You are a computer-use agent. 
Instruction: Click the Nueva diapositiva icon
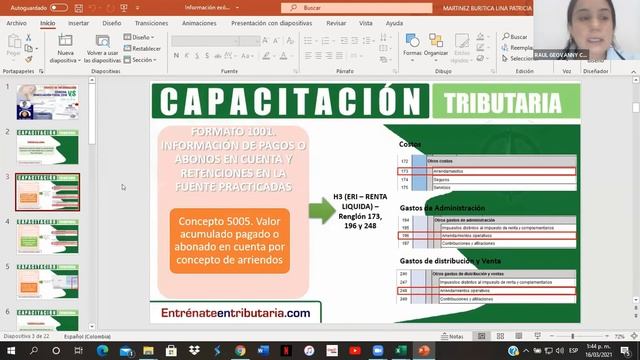(65, 41)
